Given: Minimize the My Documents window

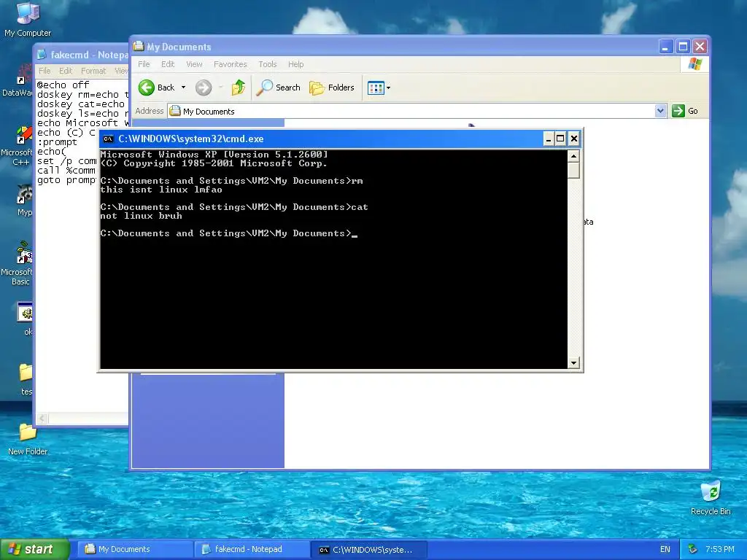Looking at the screenshot, I should (x=666, y=46).
